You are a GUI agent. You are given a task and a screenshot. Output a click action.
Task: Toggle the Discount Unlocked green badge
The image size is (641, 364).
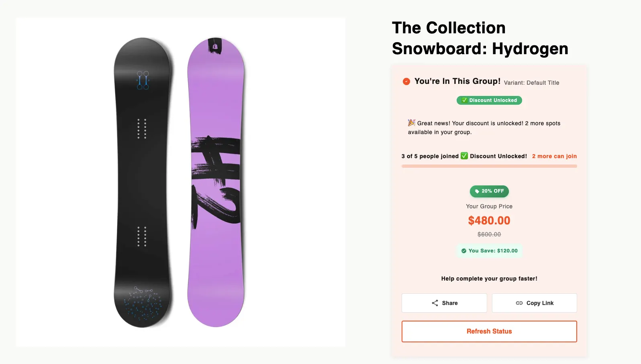489,100
